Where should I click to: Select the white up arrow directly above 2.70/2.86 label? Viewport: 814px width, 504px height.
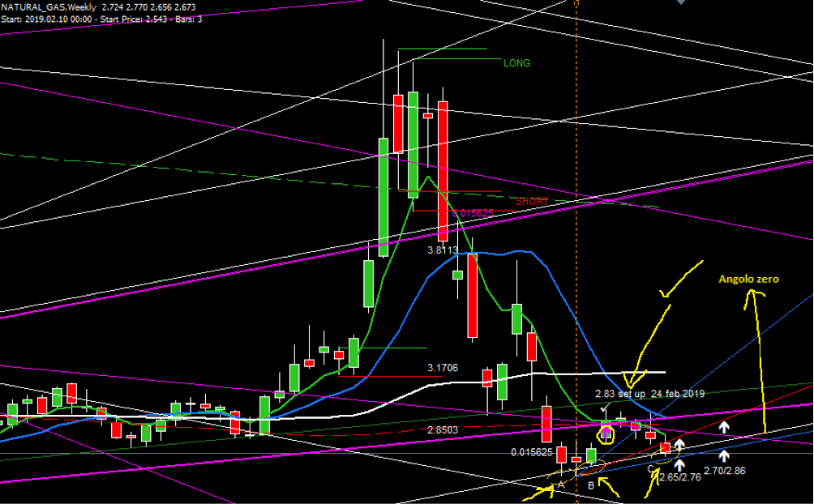[724, 455]
